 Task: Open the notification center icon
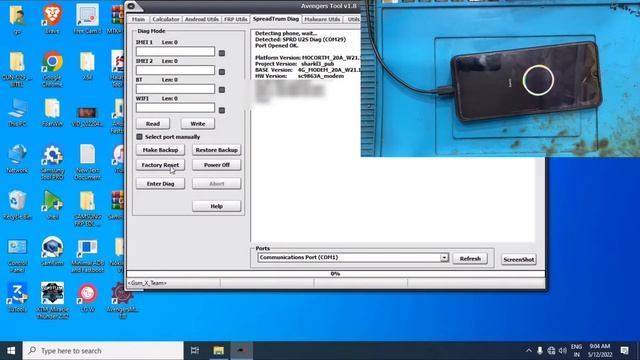[624, 351]
